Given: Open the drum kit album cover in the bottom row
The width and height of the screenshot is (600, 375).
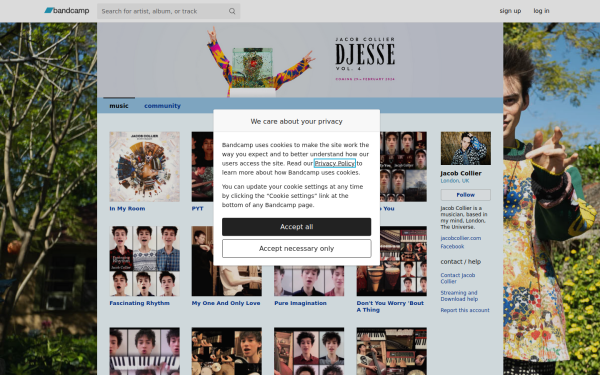Looking at the screenshot, I should coord(227,351).
